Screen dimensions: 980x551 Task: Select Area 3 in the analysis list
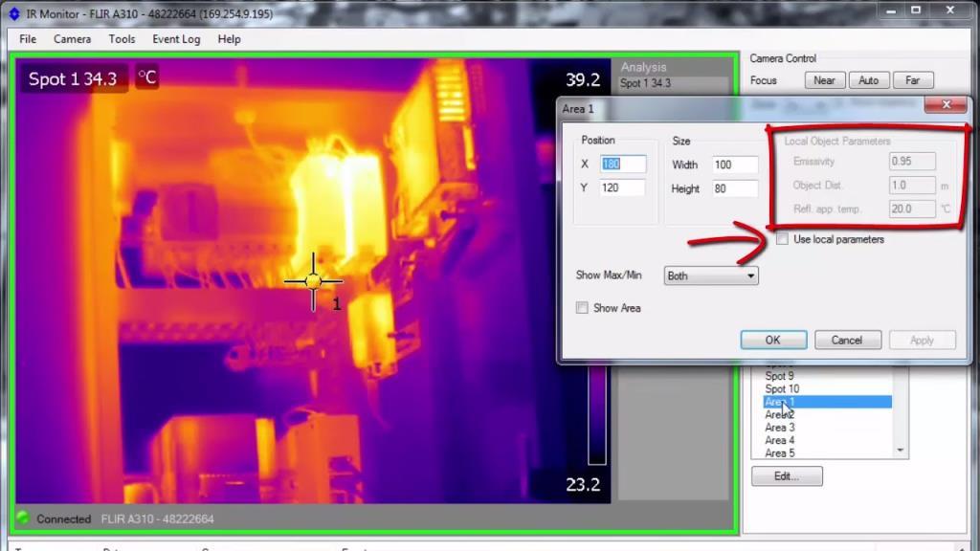click(780, 428)
